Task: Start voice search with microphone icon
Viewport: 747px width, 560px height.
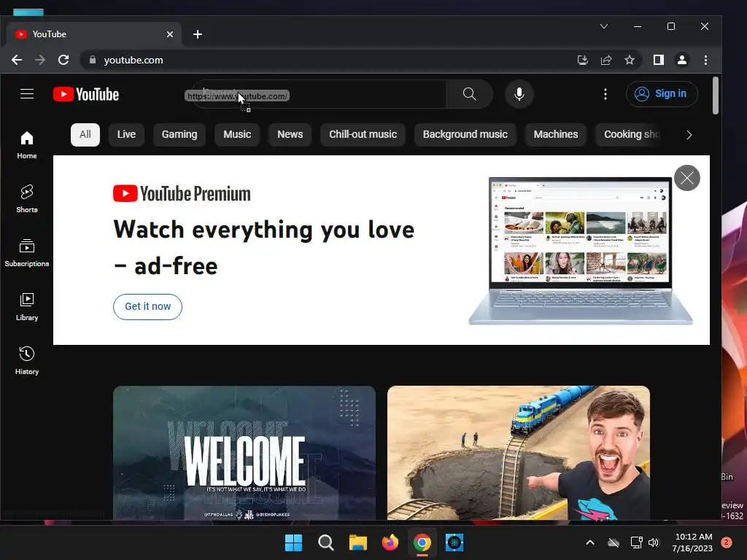Action: [519, 94]
